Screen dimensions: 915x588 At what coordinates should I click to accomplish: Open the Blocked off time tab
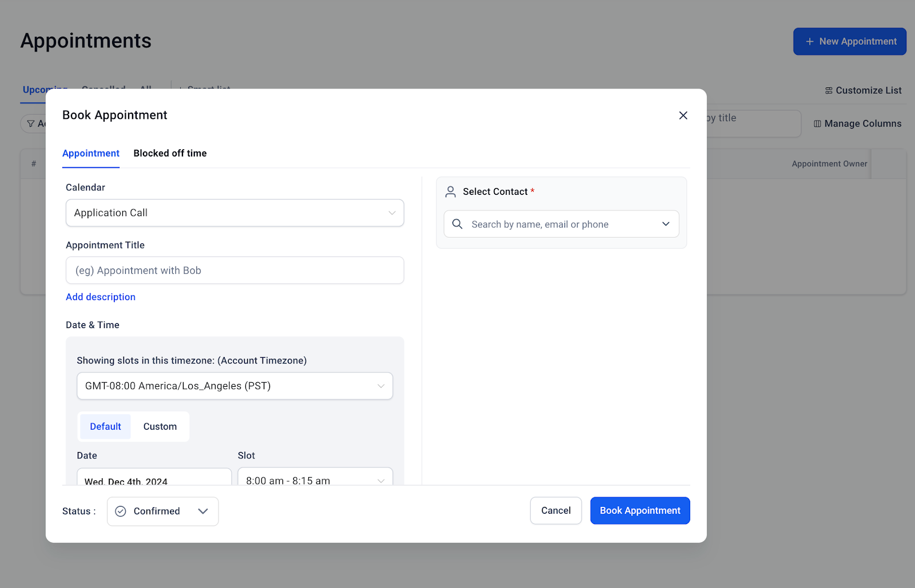click(x=170, y=153)
